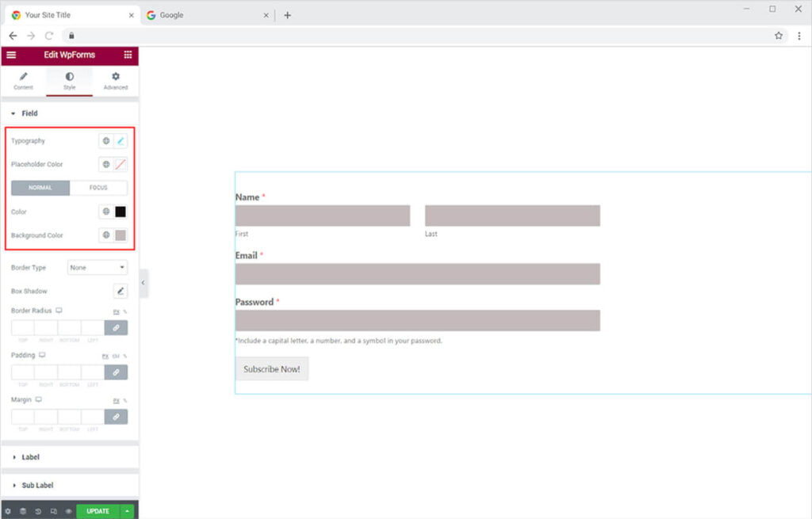Edit Box Shadow settings
The image size is (812, 519).
(121, 292)
